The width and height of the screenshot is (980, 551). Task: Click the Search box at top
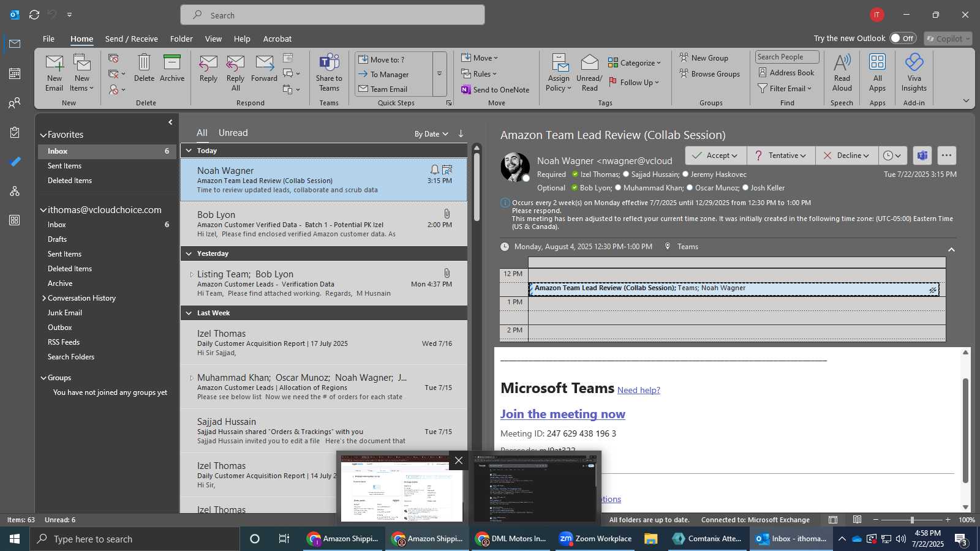point(333,15)
